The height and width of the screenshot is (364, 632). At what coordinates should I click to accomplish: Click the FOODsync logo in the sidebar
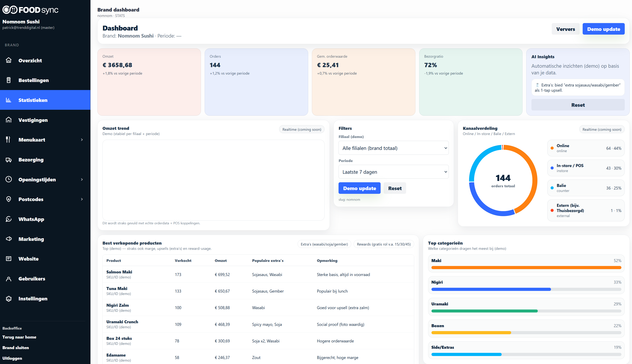30,10
